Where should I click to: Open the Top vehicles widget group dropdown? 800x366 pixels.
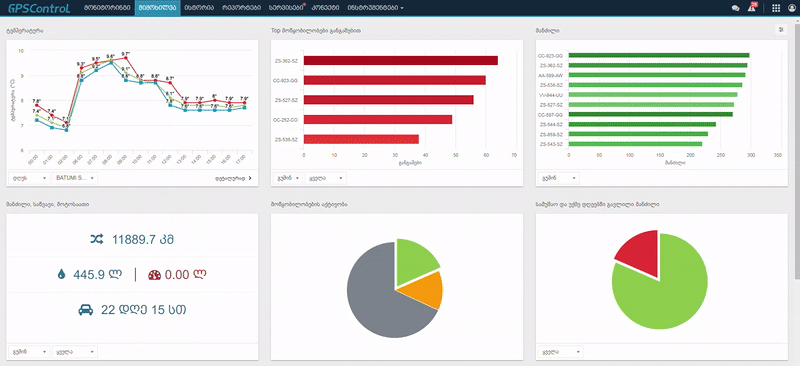coord(326,178)
